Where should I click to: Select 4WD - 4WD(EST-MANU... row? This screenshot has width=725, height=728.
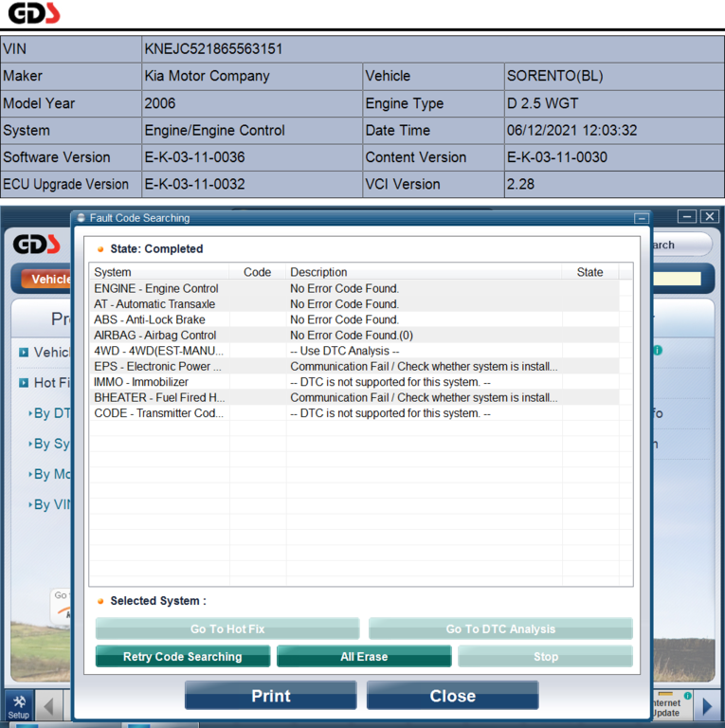coord(354,351)
